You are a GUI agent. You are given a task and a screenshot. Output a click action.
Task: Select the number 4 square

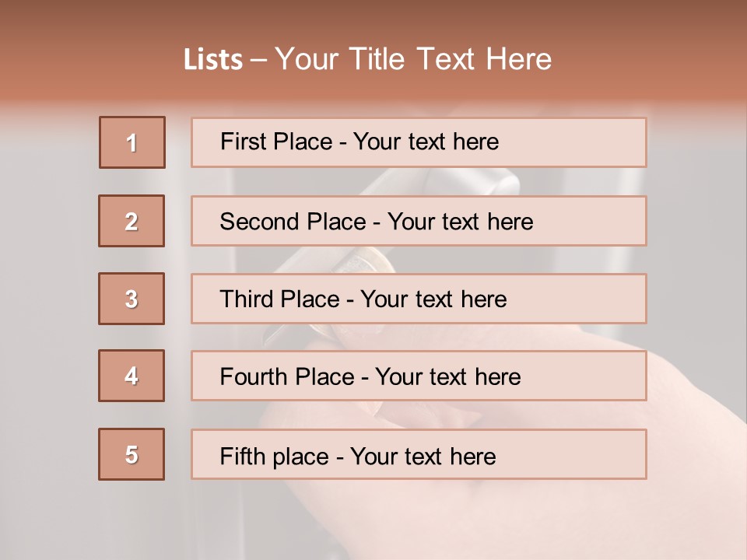coord(132,376)
